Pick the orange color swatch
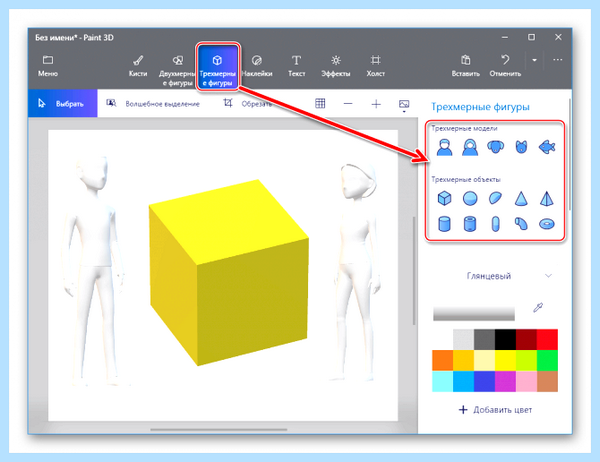This screenshot has height=462, width=600. tap(443, 361)
